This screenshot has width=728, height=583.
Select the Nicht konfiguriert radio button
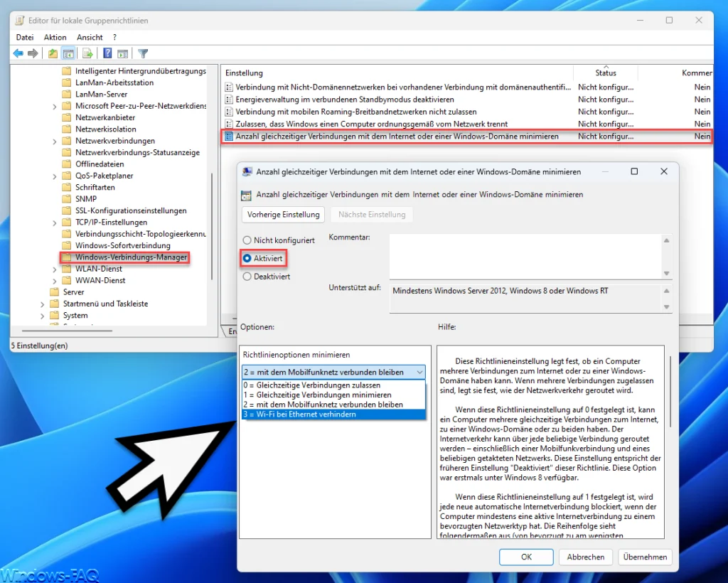coord(247,240)
